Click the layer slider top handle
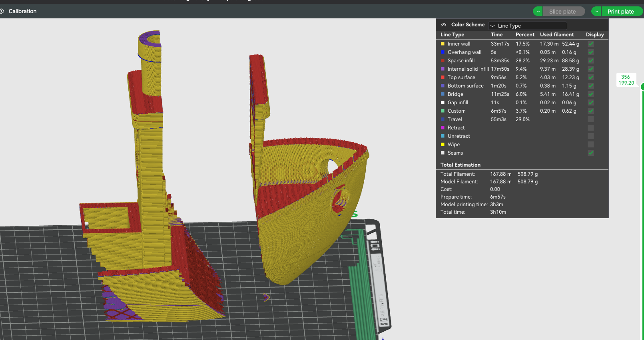Screen dimensions: 644x340 642,87
